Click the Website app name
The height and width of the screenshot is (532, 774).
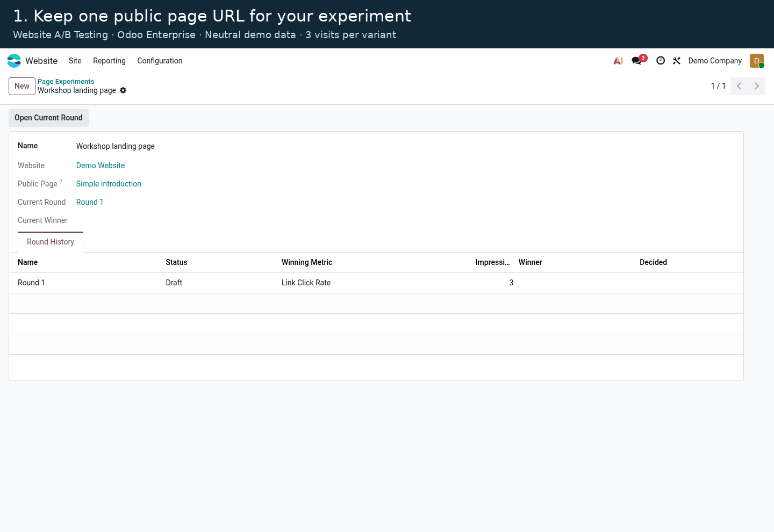(x=41, y=61)
